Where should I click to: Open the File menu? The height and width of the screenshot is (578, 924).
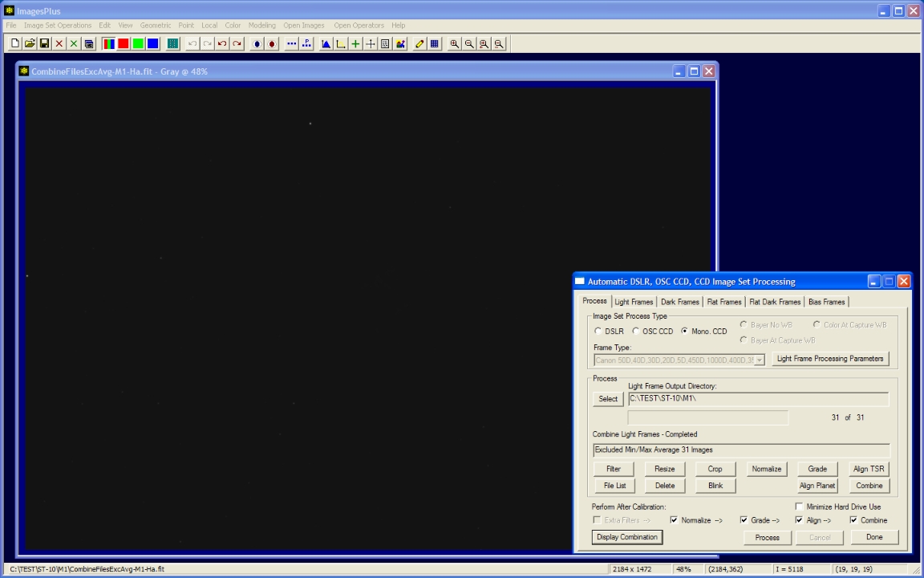point(11,26)
